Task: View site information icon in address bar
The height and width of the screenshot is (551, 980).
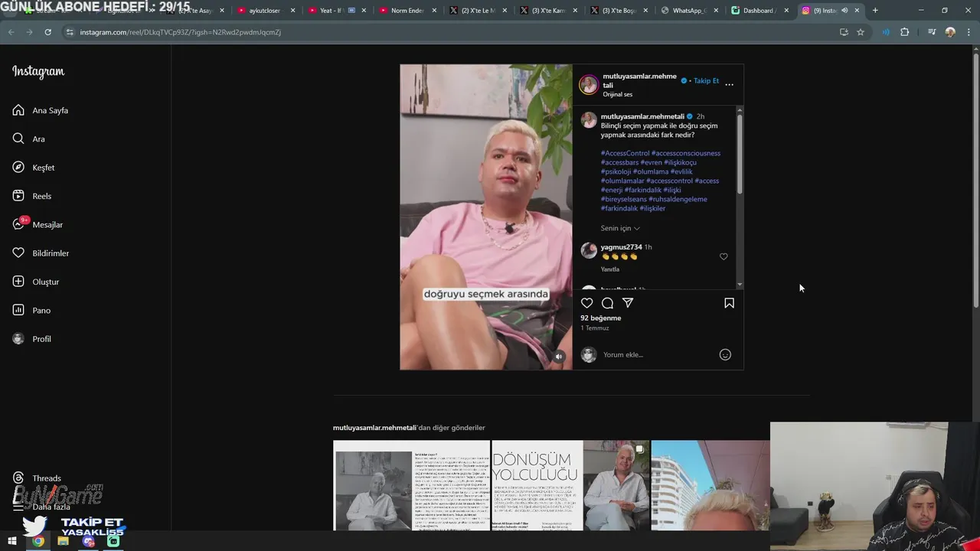Action: 70,32
